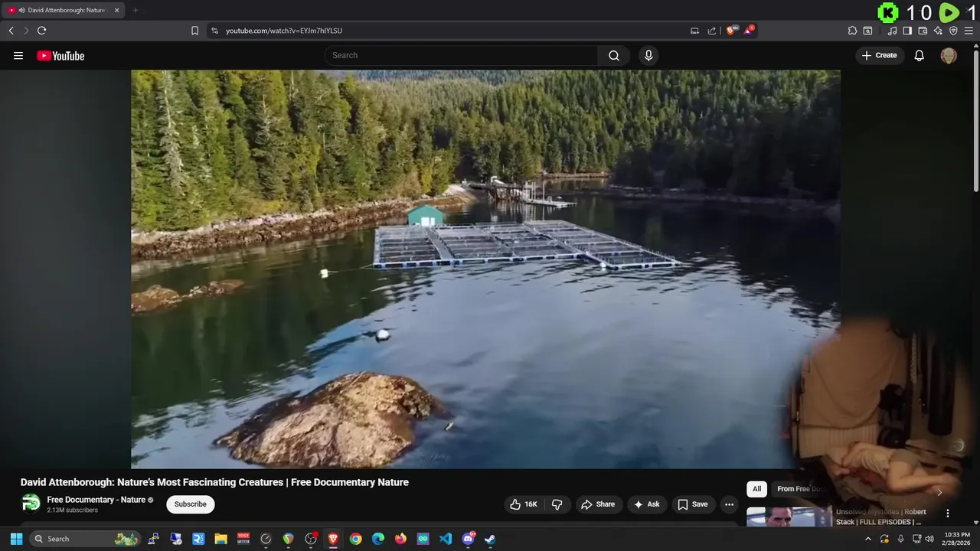Click the Share button
Viewport: 980px width, 551px height.
[598, 504]
